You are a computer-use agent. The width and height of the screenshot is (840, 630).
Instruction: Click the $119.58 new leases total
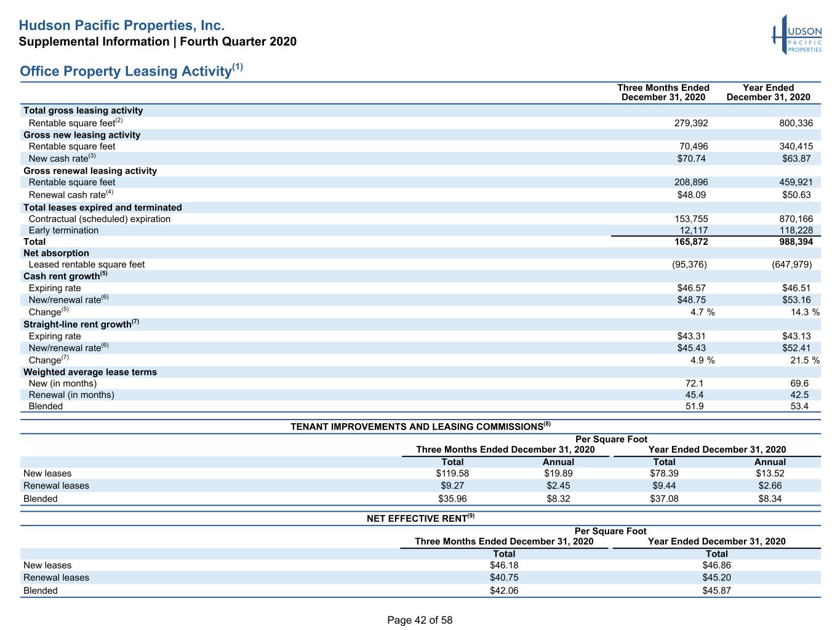click(452, 473)
